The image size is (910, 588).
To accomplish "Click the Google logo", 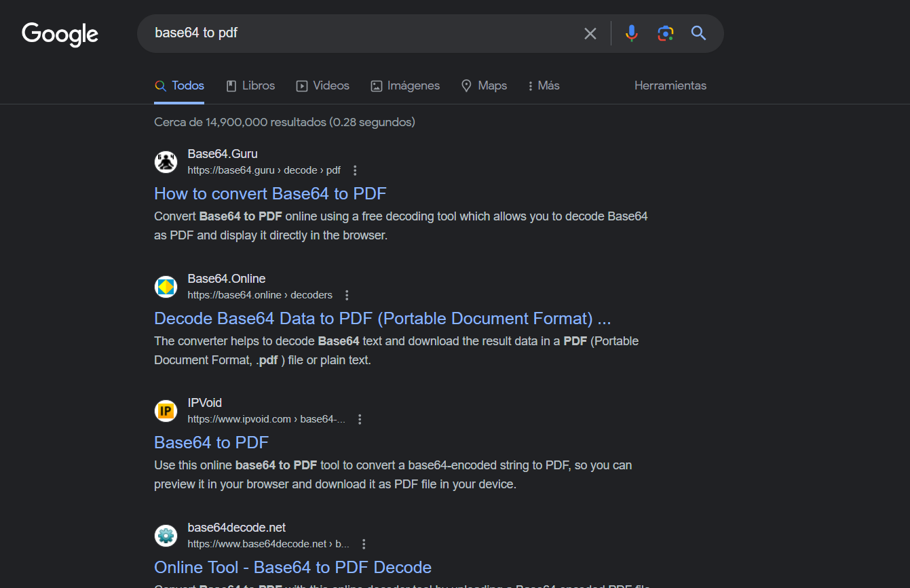I will (60, 34).
